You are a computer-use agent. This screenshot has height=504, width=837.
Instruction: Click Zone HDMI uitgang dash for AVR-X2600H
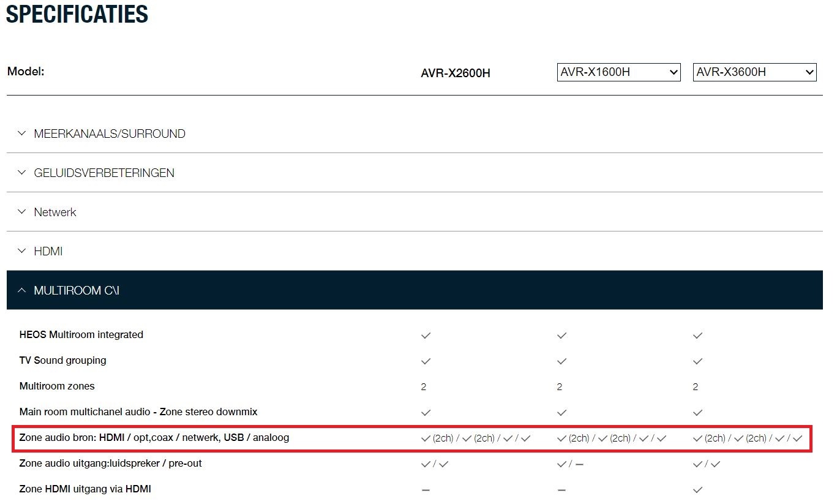pos(426,490)
